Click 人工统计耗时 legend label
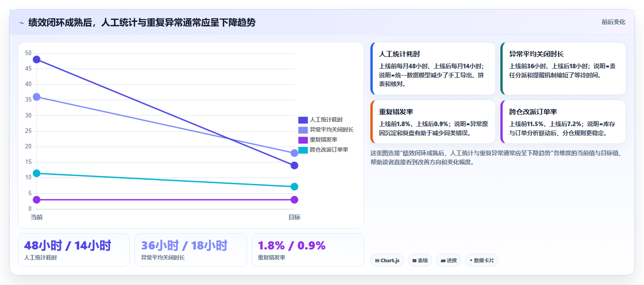644x285 pixels. coord(326,120)
